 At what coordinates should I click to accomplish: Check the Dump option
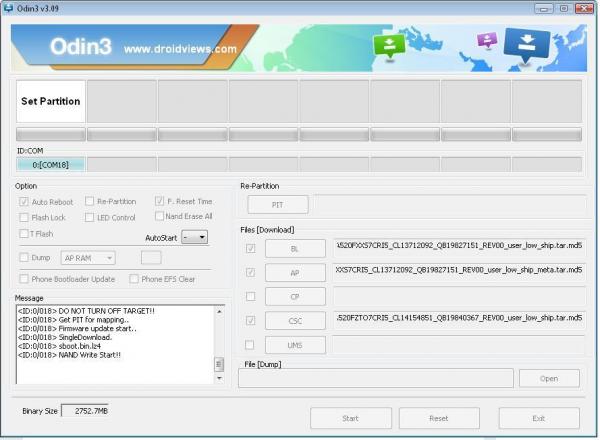(24, 257)
